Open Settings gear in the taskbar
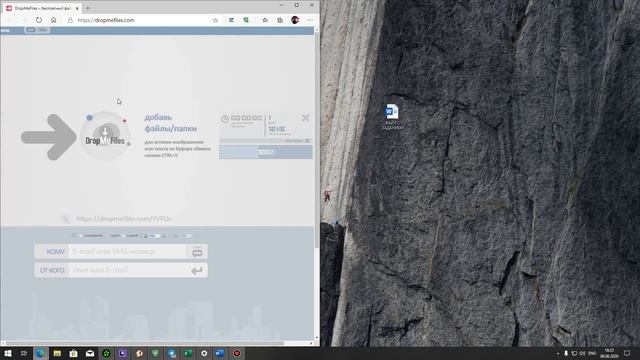 [204, 353]
